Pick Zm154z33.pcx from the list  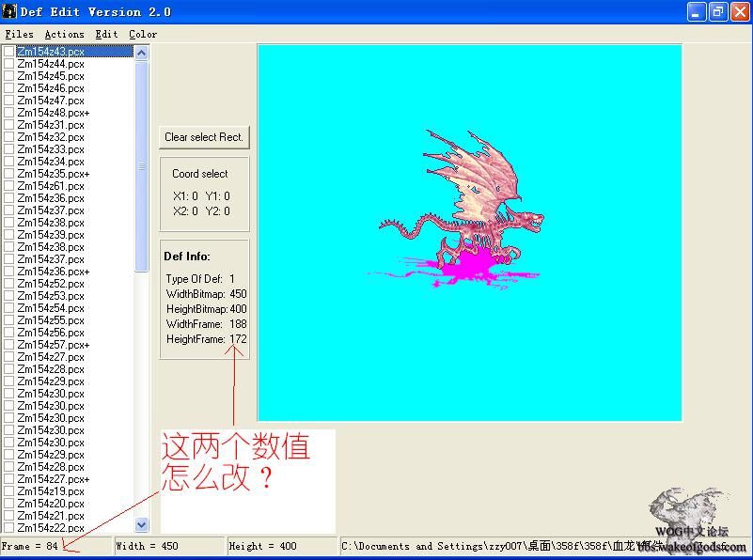(51, 149)
